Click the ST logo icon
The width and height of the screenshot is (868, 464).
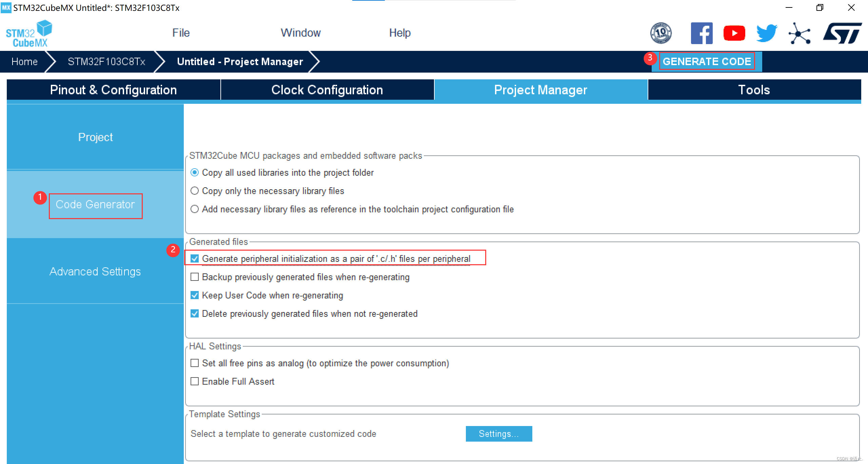point(842,33)
